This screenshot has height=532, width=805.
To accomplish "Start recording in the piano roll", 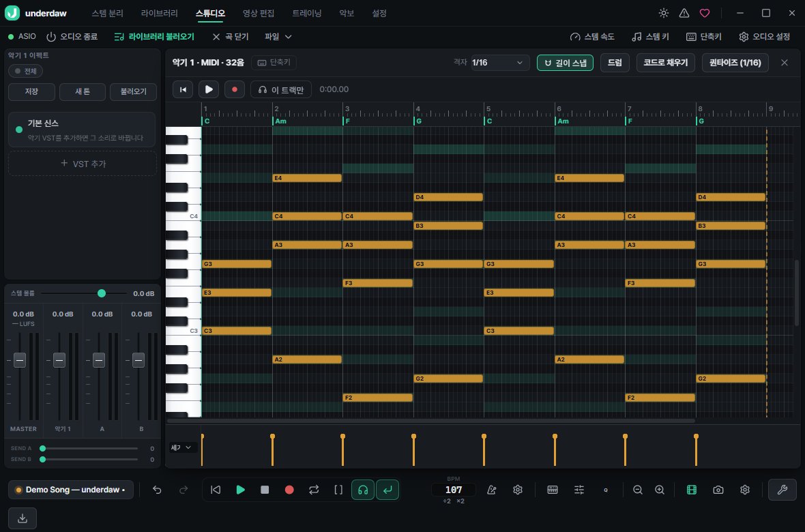I will 235,89.
